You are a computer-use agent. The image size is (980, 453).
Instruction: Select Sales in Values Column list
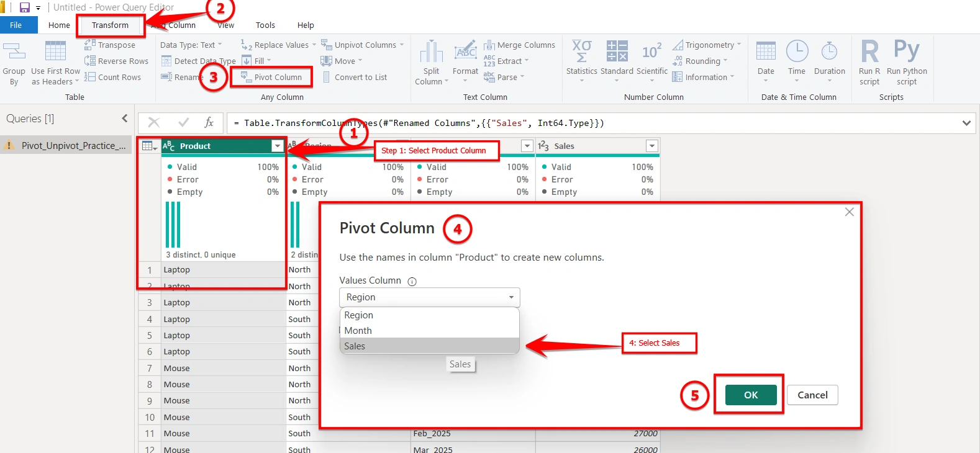click(429, 346)
